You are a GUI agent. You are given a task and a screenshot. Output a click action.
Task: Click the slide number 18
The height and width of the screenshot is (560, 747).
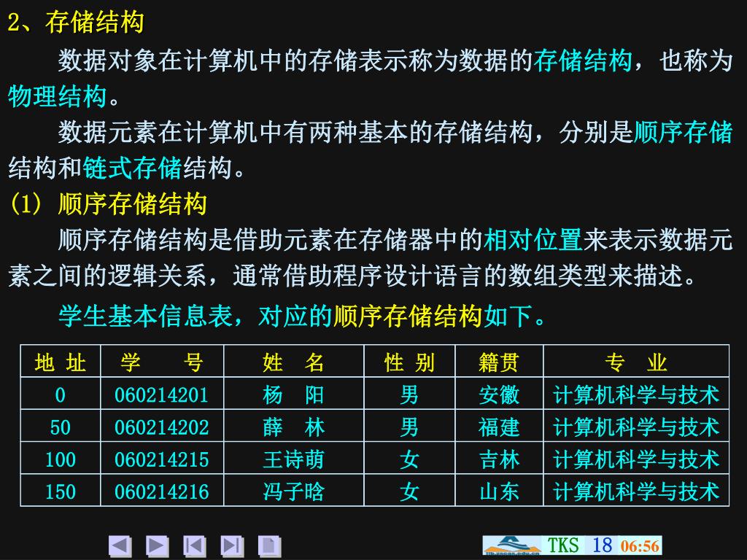[602, 545]
